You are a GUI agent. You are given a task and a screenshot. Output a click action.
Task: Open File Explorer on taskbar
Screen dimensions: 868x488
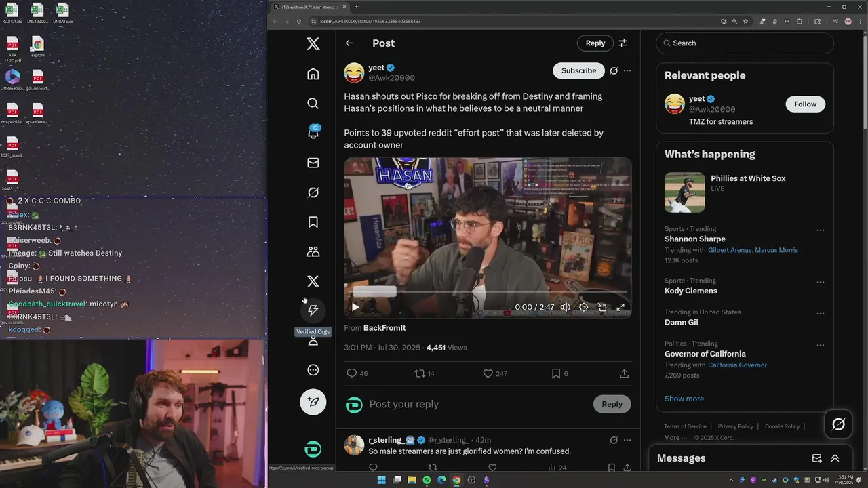click(x=412, y=480)
